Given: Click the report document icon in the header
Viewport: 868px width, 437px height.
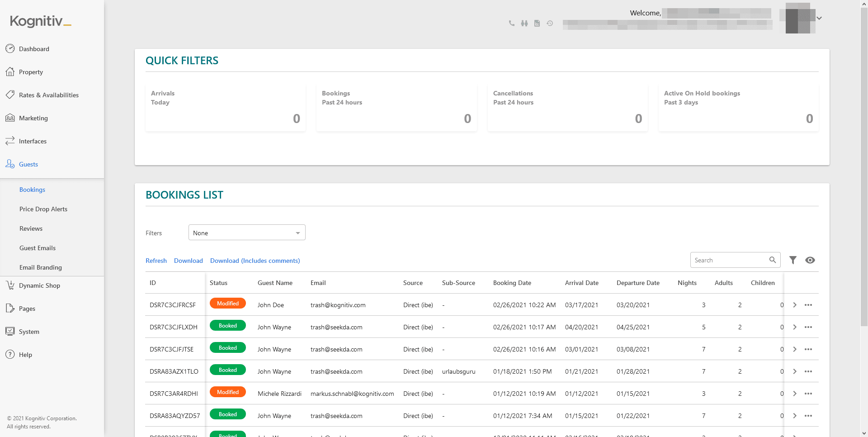Looking at the screenshot, I should (537, 23).
